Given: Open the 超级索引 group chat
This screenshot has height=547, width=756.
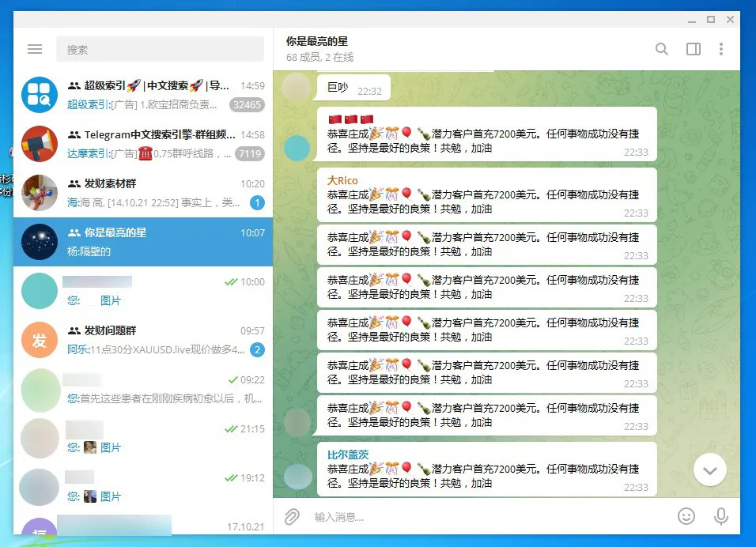Looking at the screenshot, I should [143, 95].
